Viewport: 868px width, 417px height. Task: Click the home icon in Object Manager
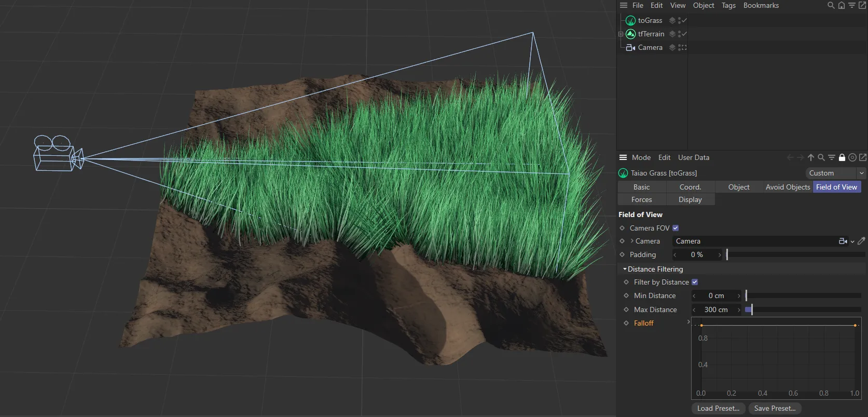pyautogui.click(x=841, y=6)
